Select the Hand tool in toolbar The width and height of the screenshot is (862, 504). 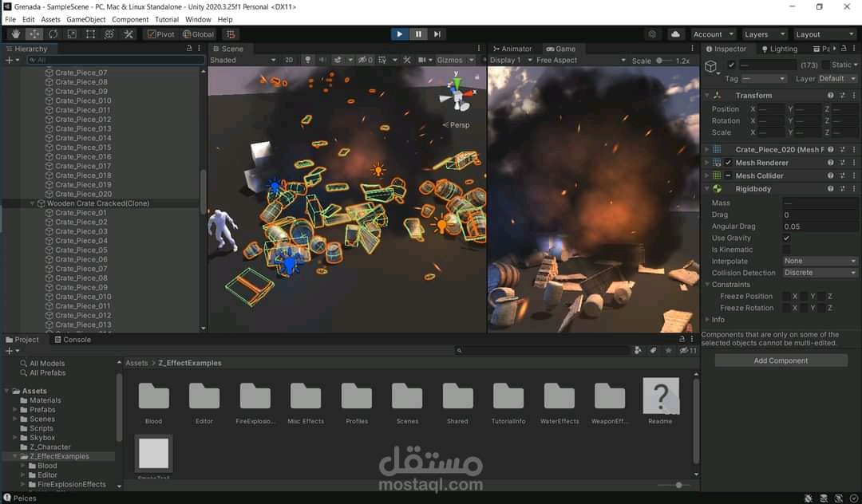pos(15,34)
